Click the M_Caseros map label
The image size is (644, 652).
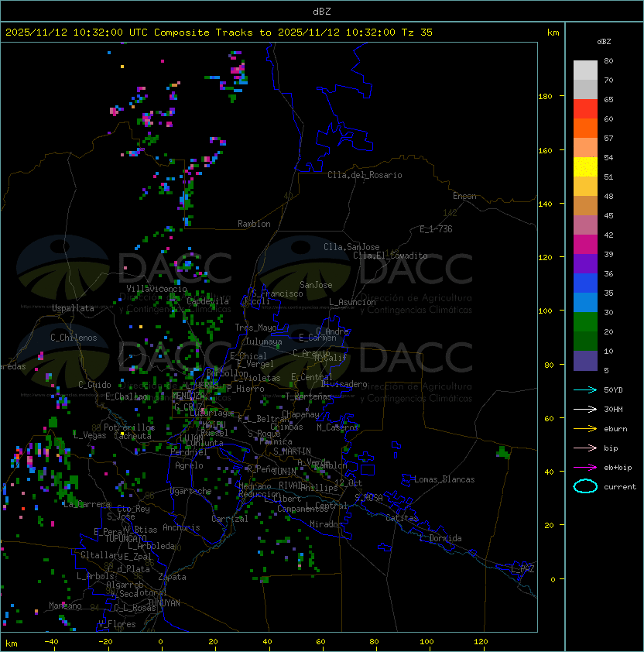click(337, 427)
